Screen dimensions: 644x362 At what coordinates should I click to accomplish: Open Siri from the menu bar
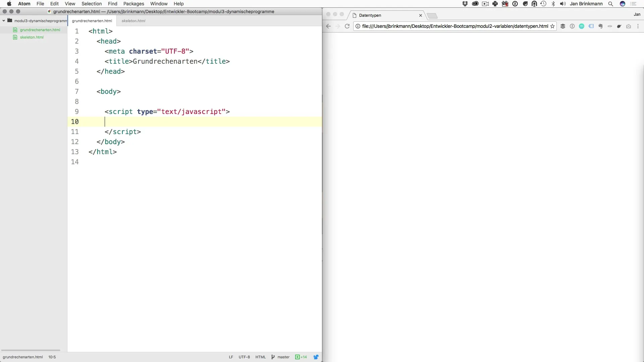(623, 4)
